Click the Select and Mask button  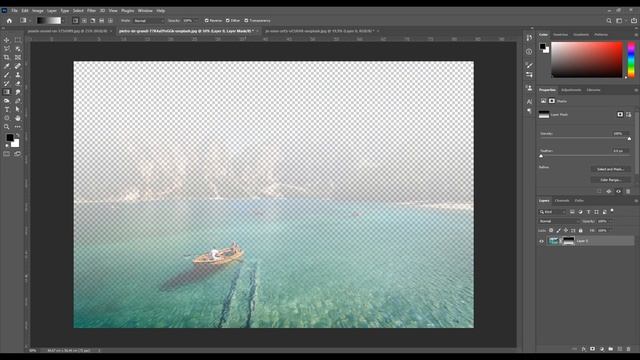(611, 169)
